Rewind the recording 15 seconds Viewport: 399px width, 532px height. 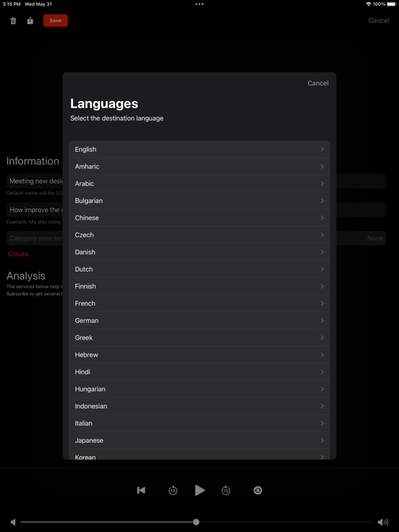pyautogui.click(x=173, y=490)
